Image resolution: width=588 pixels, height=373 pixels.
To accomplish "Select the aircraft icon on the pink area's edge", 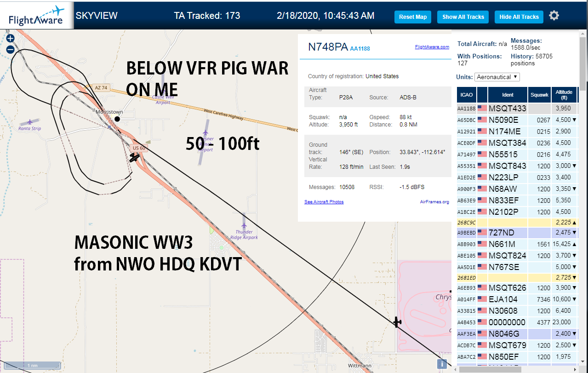I will point(397,322).
